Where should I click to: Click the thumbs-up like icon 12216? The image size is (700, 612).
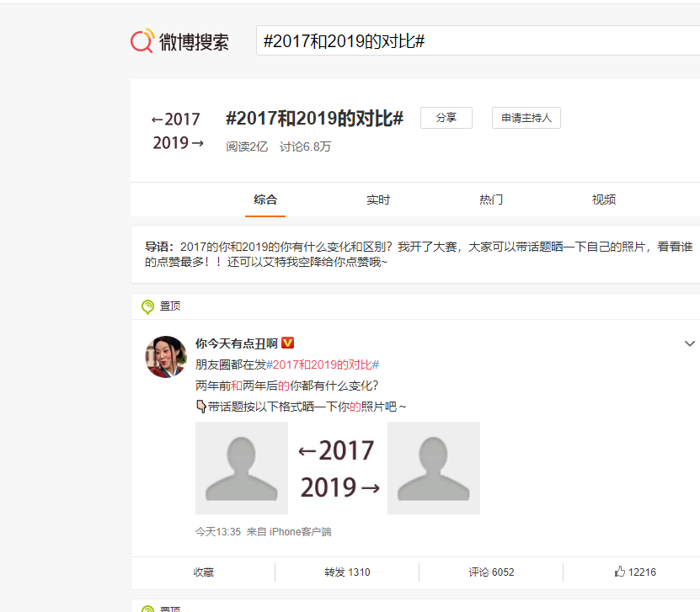(620, 572)
